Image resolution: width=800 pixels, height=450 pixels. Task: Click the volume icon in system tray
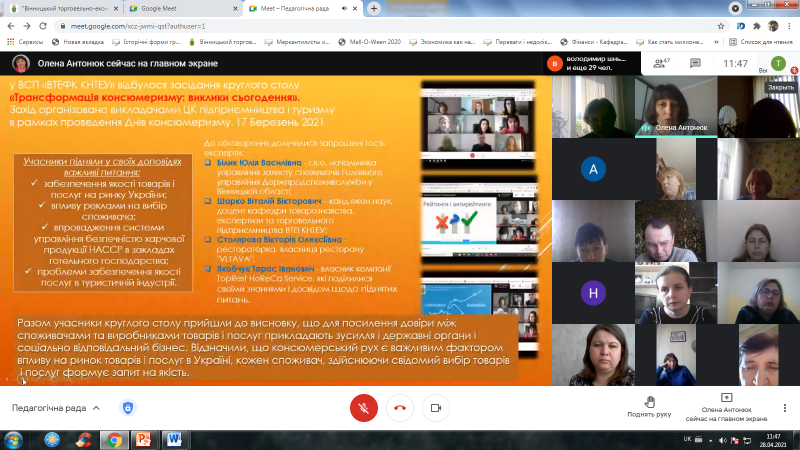click(x=722, y=440)
